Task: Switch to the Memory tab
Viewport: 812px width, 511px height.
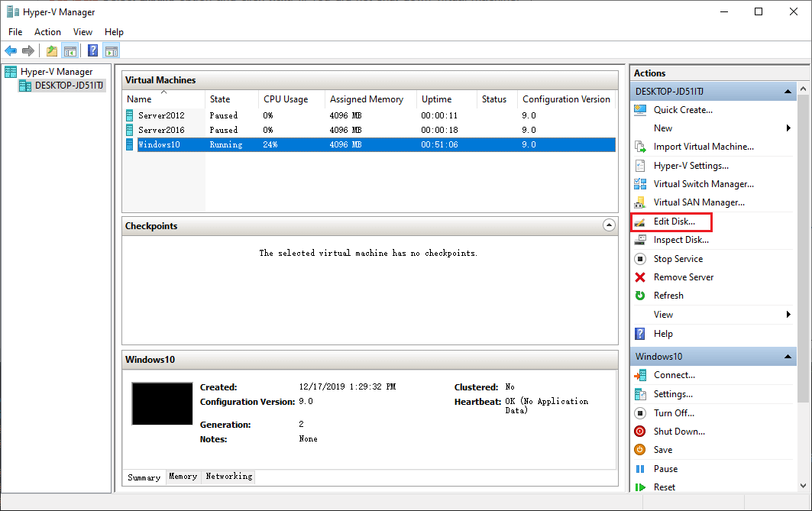Action: coord(183,477)
